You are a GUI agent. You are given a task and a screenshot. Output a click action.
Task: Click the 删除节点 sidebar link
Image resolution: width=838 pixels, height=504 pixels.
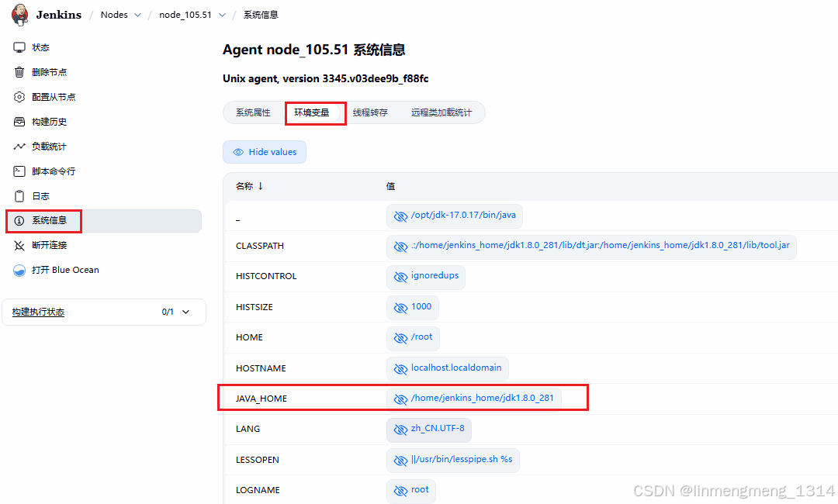pyautogui.click(x=49, y=72)
